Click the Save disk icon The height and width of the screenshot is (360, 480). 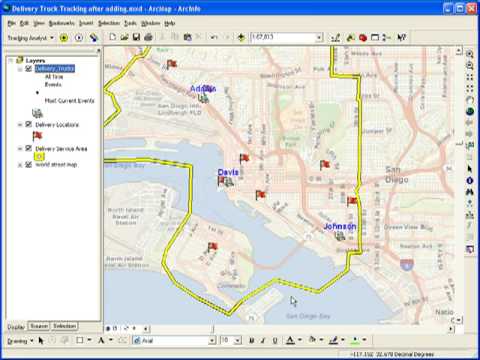(136, 37)
